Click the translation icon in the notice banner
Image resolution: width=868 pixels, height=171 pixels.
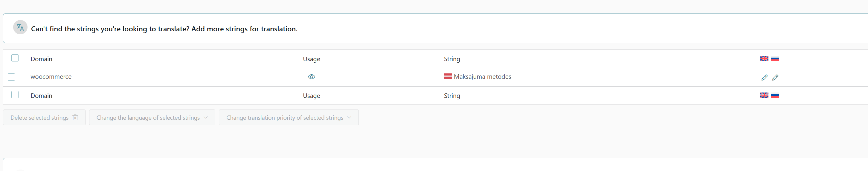pyautogui.click(x=20, y=27)
